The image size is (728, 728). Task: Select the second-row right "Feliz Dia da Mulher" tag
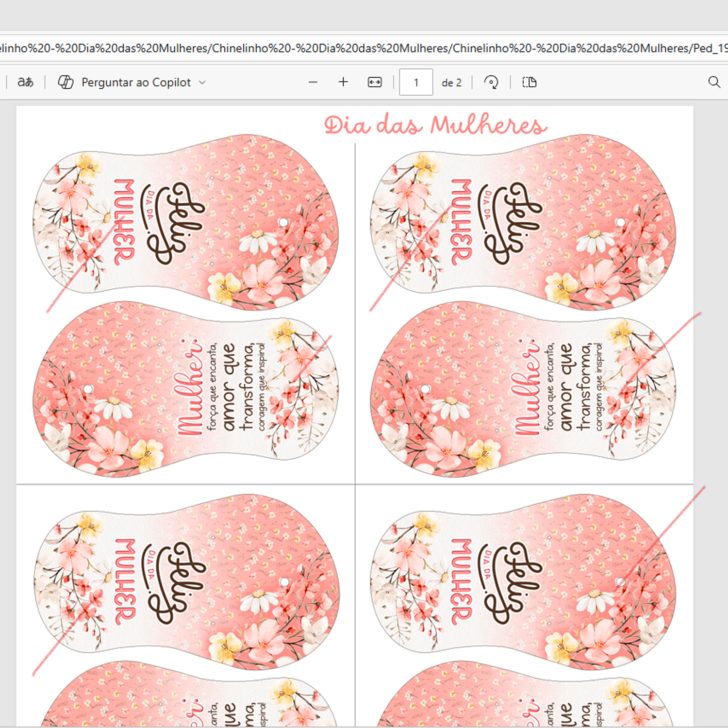pyautogui.click(x=523, y=581)
